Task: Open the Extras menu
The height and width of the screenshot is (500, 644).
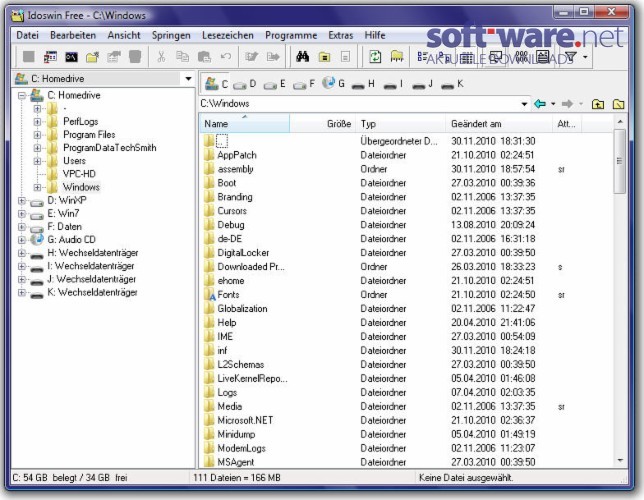Action: point(340,35)
